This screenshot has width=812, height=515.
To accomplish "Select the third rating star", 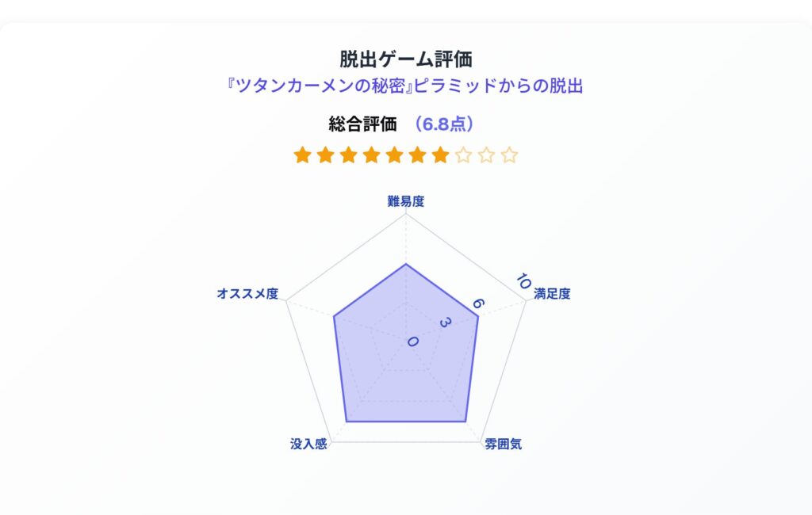I will 349,154.
